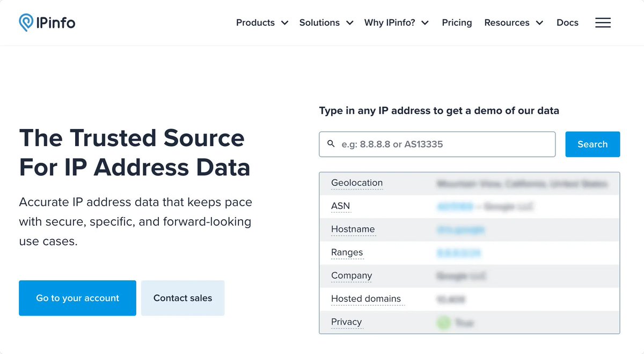This screenshot has width=644, height=354.
Task: Open the Pricing page
Action: tap(457, 23)
